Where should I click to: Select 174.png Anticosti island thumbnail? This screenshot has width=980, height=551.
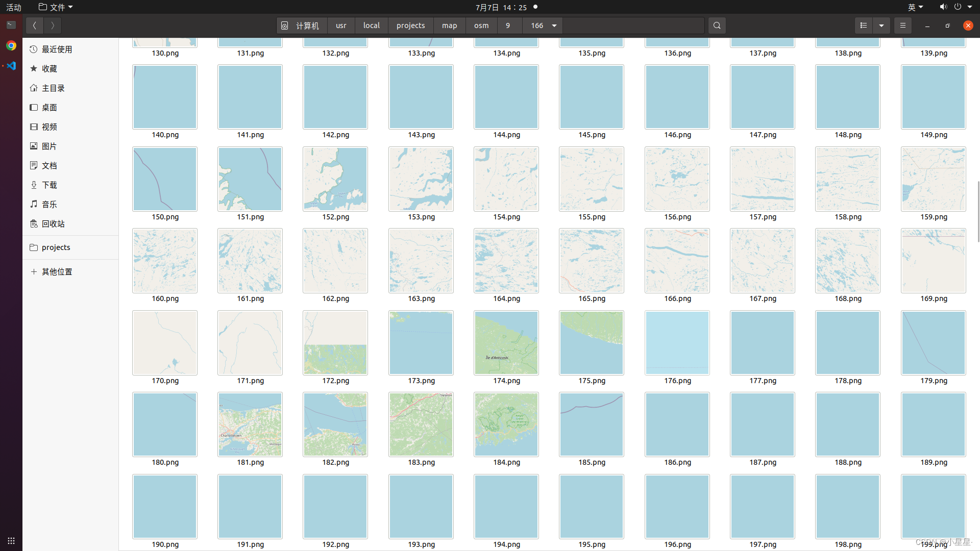click(x=506, y=343)
